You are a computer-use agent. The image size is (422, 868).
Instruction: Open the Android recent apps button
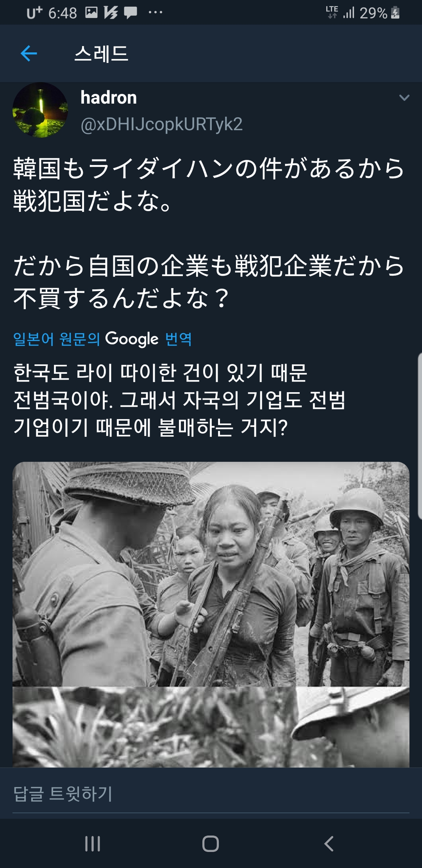coord(93,844)
